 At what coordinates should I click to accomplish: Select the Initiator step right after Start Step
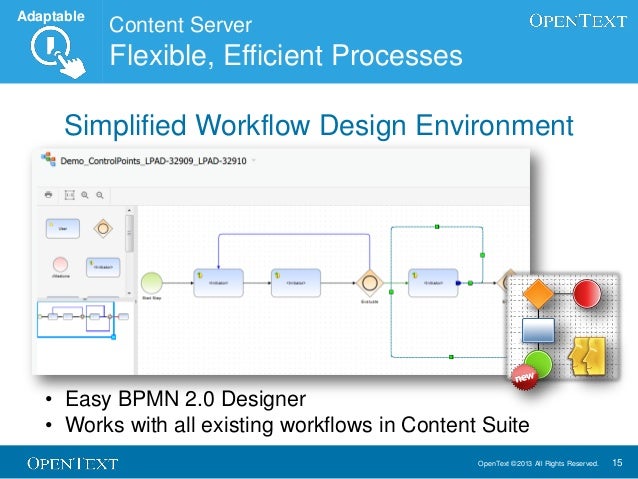218,283
